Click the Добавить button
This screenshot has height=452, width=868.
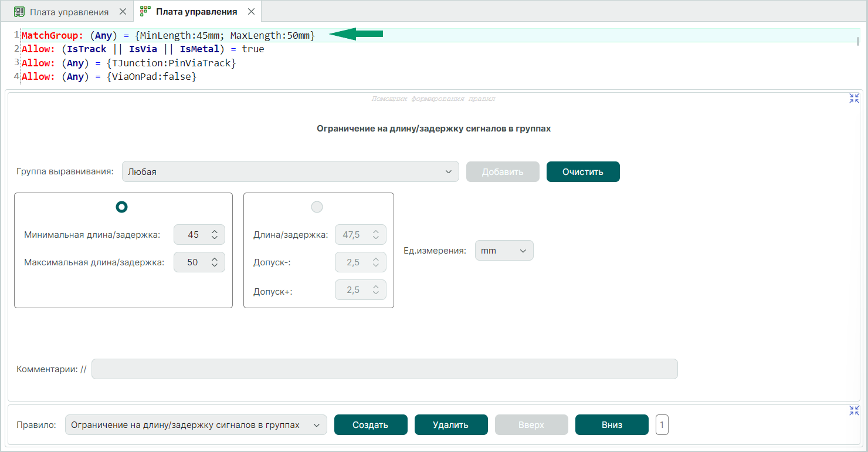pyautogui.click(x=503, y=172)
